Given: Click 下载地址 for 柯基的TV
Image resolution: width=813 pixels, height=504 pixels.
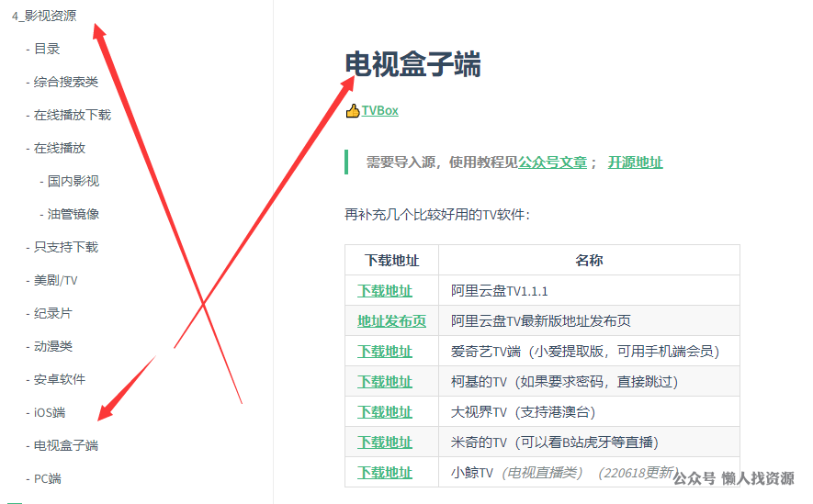Looking at the screenshot, I should 385,382.
